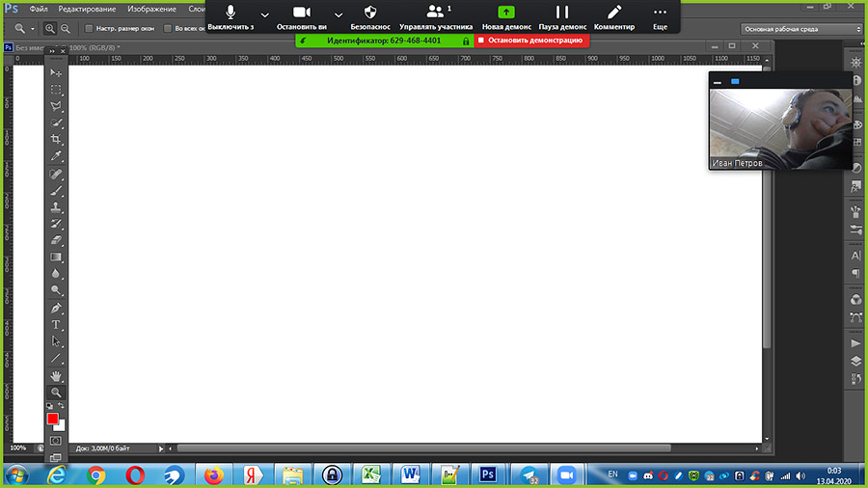868x488 pixels.
Task: Select the Crop tool
Action: [x=56, y=139]
